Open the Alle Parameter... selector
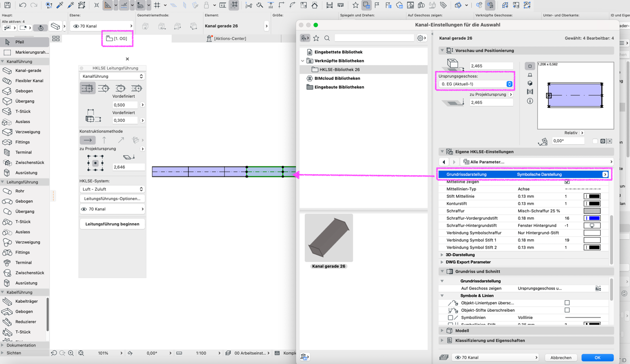Screen dimensions: 630x364 pyautogui.click(x=537, y=162)
